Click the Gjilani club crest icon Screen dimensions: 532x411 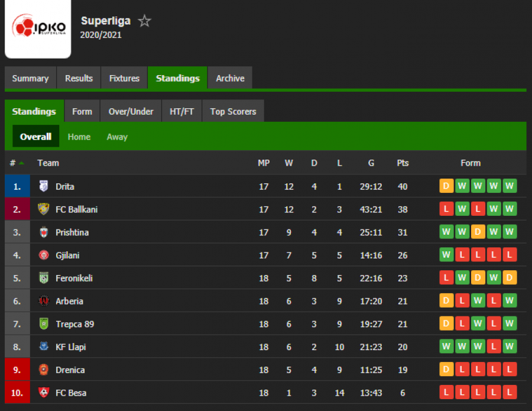click(43, 255)
